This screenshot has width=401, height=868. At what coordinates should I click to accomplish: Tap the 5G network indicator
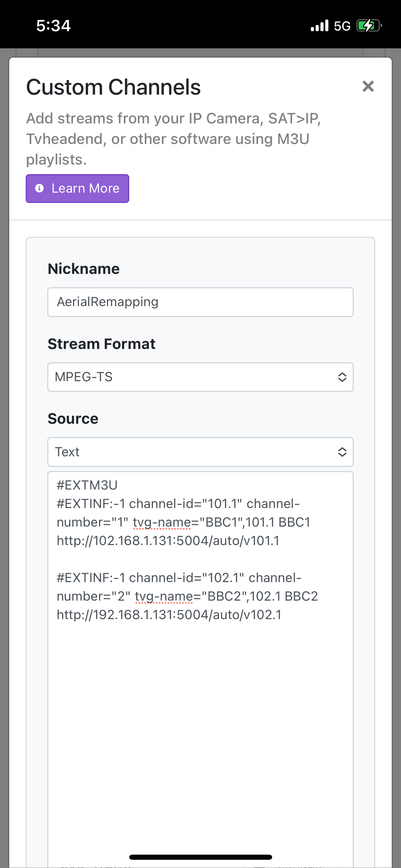coord(342,26)
